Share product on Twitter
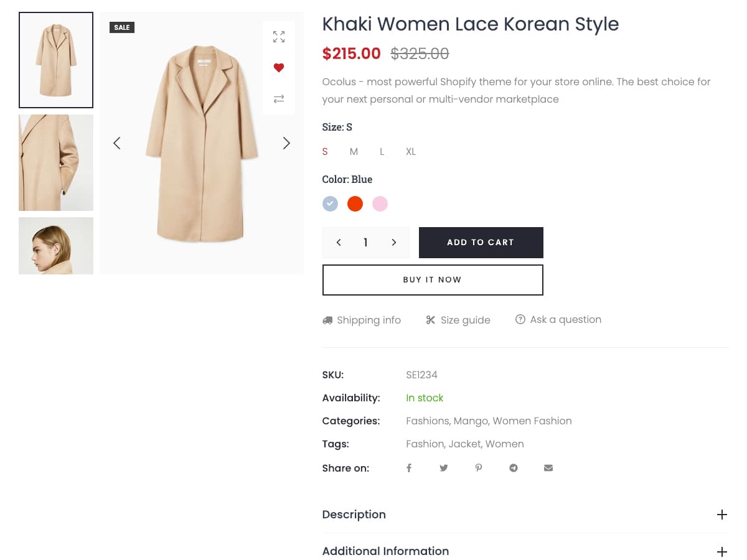 point(444,468)
